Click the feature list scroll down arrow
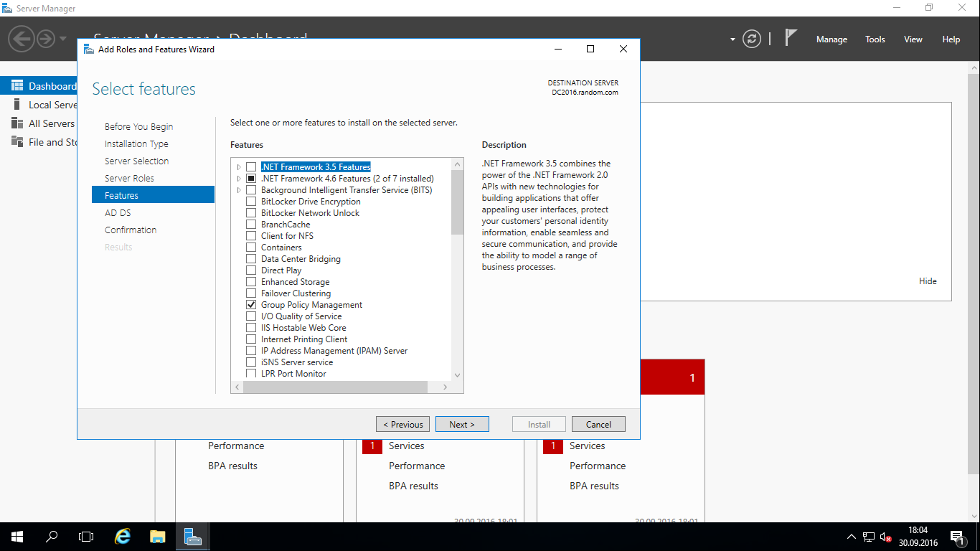 pos(458,375)
